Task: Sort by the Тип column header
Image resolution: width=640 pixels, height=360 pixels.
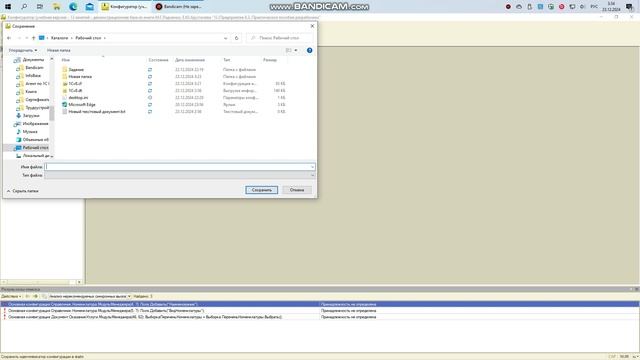Action: pyautogui.click(x=227, y=60)
